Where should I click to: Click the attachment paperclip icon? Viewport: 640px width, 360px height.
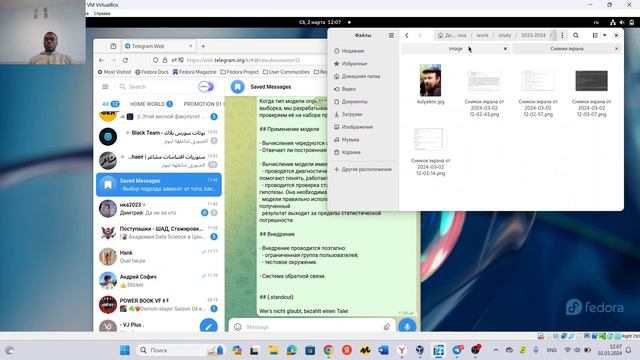pos(387,327)
